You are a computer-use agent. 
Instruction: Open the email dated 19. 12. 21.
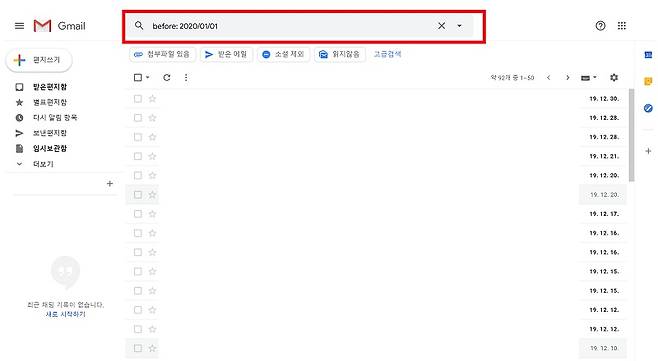coord(376,156)
